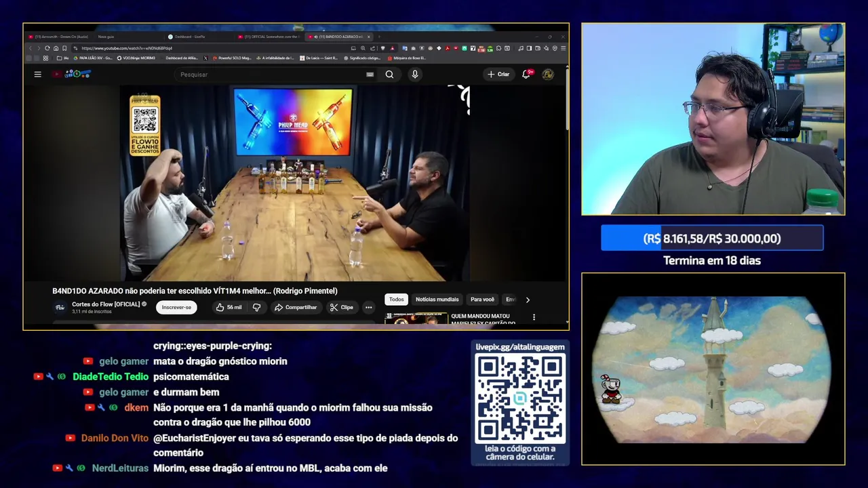Click chat username DiadeTedio Tedio
The width and height of the screenshot is (868, 488).
tap(111, 377)
